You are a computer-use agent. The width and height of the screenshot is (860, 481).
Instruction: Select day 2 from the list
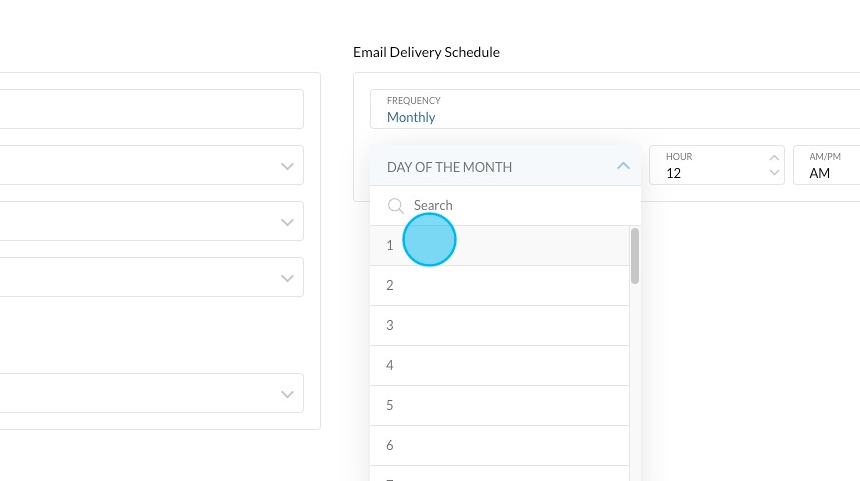[498, 285]
